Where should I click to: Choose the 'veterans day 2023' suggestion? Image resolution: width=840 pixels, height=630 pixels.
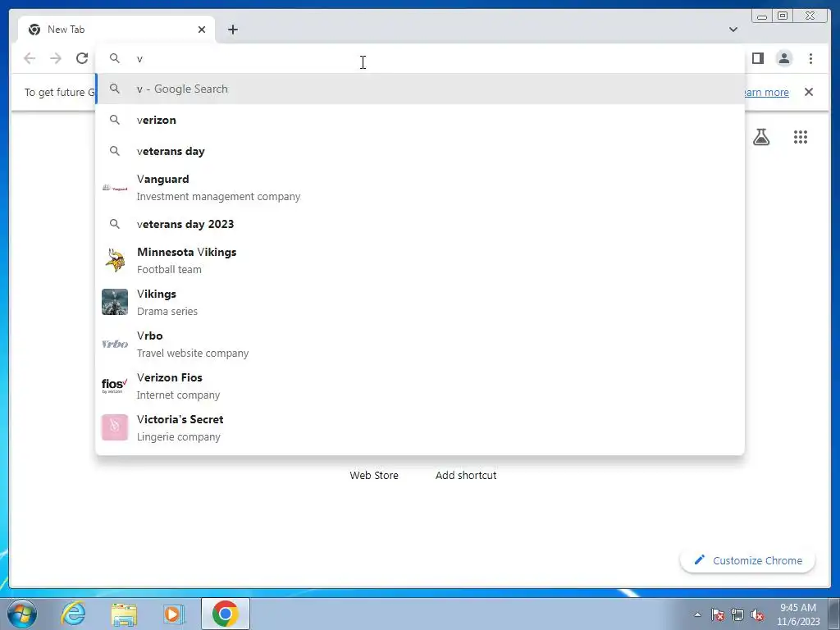[420, 224]
